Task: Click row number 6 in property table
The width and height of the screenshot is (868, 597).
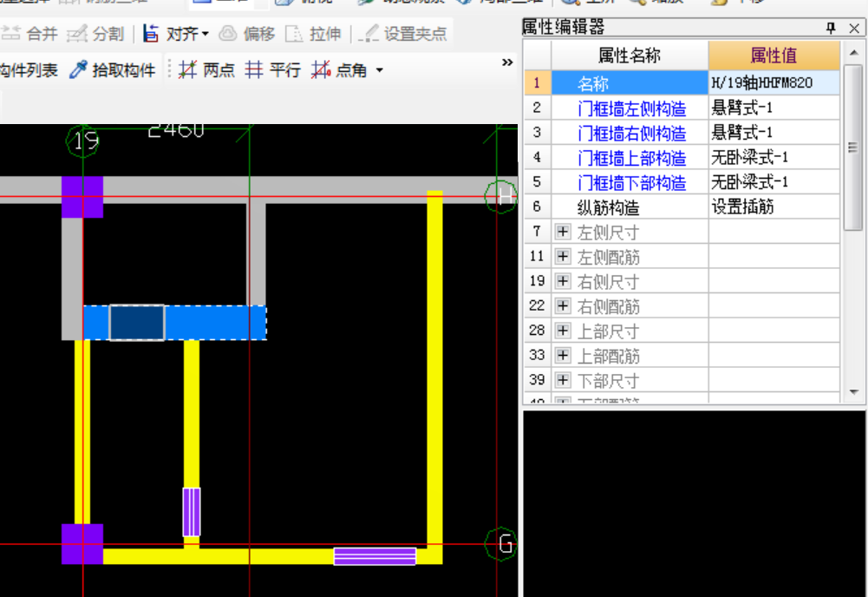Action: tap(537, 207)
